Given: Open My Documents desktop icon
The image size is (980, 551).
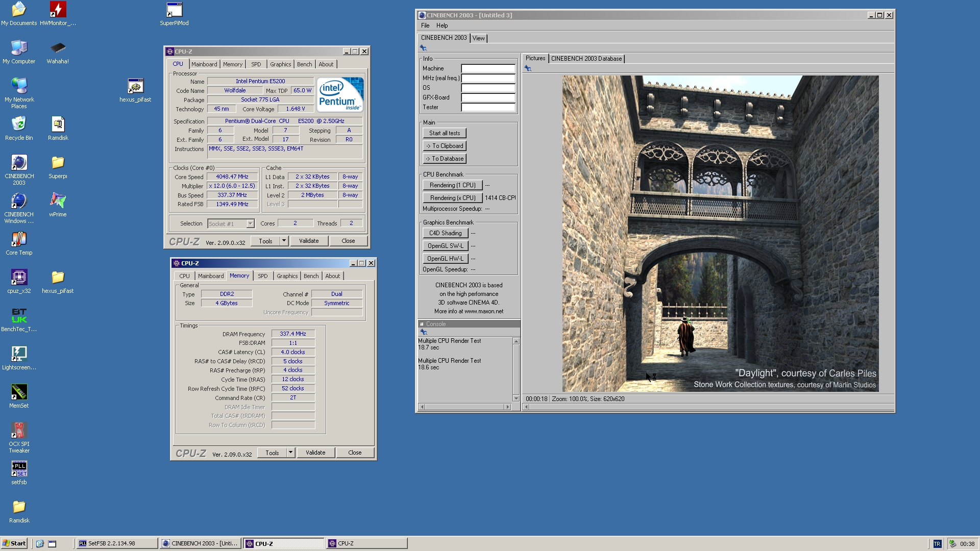Looking at the screenshot, I should tap(19, 14).
